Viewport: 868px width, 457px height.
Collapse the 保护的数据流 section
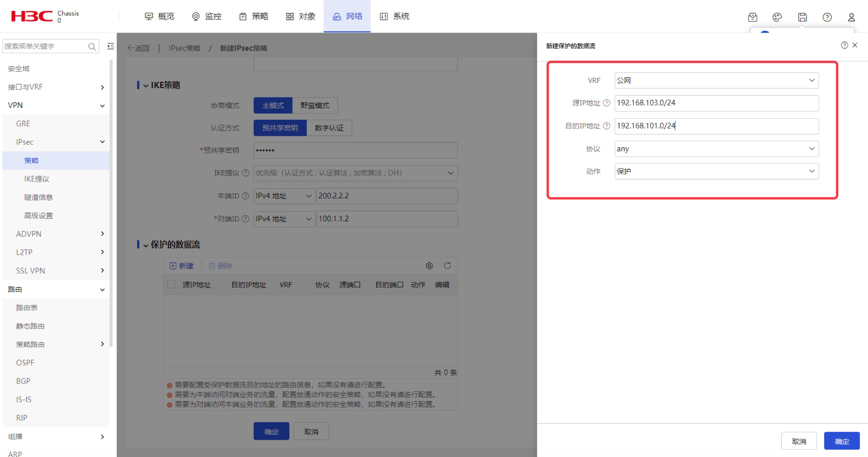tap(146, 245)
